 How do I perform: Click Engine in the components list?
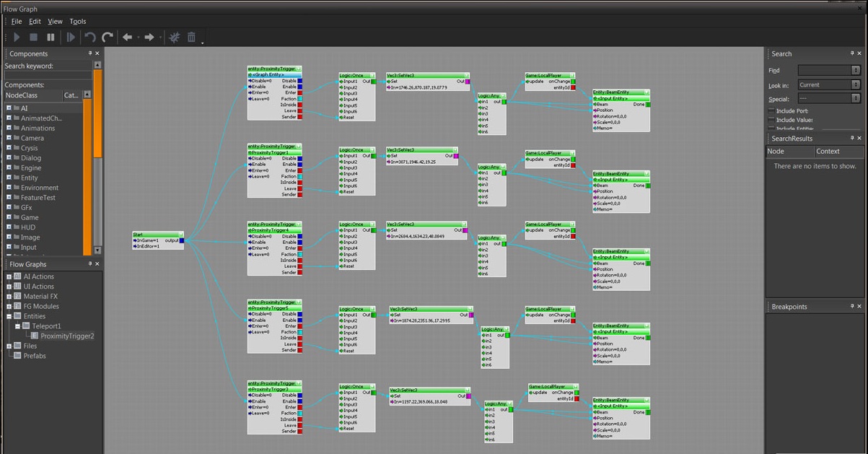coord(31,167)
